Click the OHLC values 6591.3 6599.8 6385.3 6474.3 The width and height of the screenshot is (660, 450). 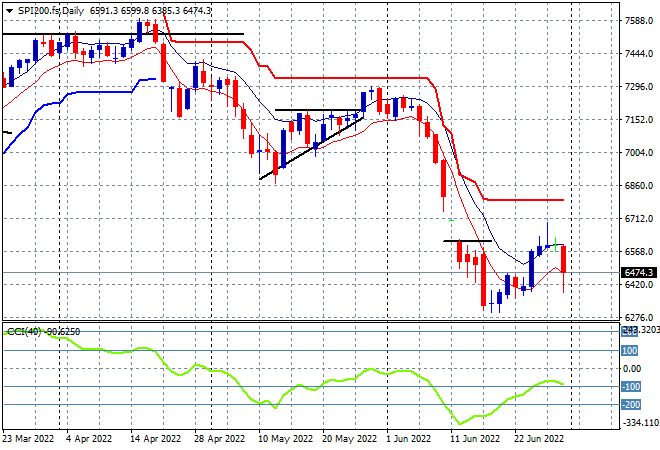pyautogui.click(x=150, y=11)
